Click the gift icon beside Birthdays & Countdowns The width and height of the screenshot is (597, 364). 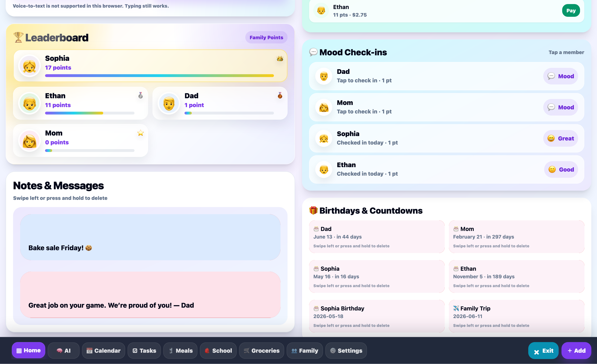click(x=313, y=210)
